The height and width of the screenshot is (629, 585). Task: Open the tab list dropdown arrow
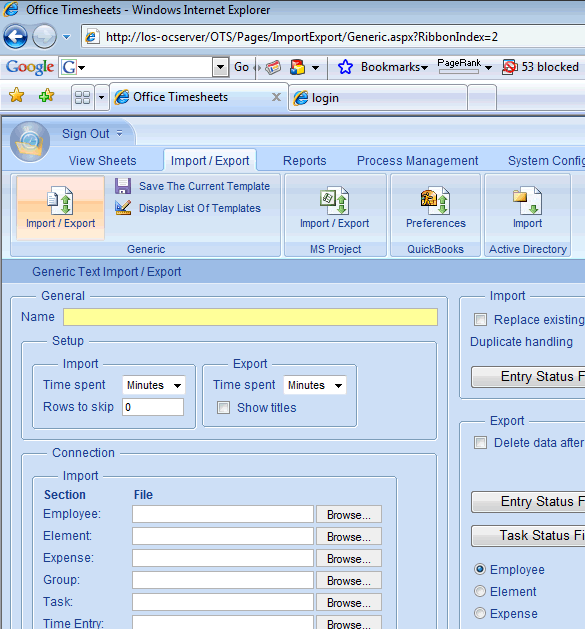102,97
